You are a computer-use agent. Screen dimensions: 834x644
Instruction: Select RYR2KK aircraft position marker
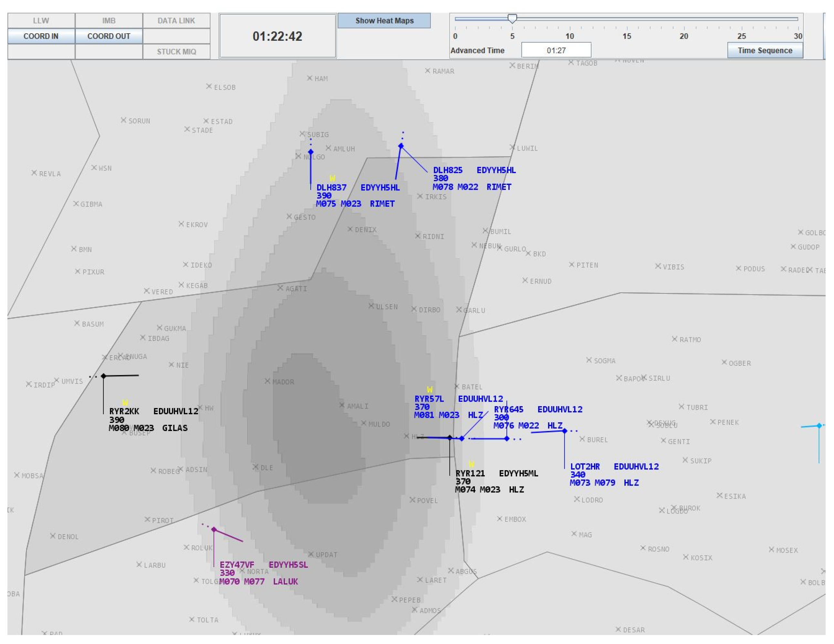[103, 376]
